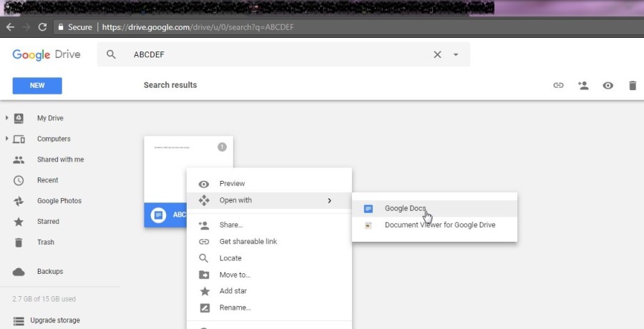Click the Search results heading
644x329 pixels.
170,85
